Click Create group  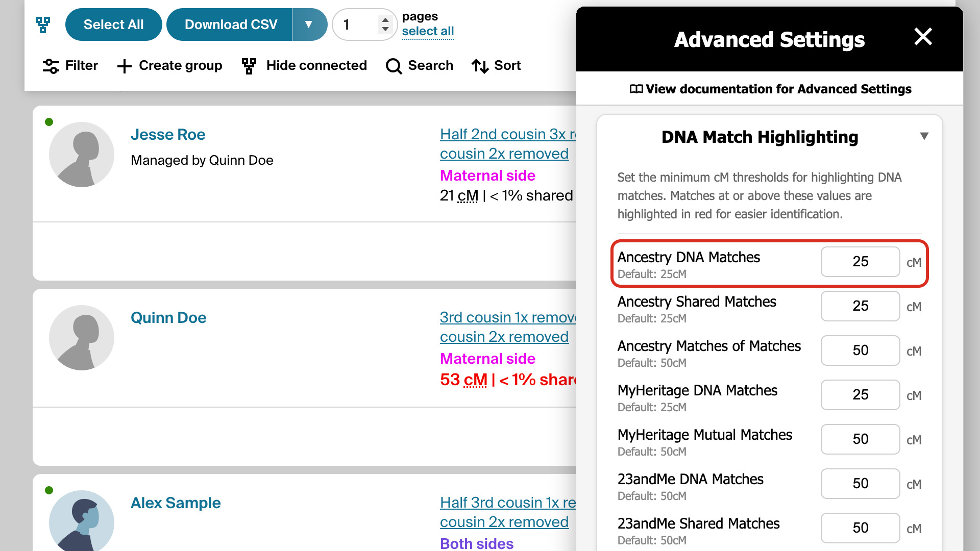(x=169, y=66)
